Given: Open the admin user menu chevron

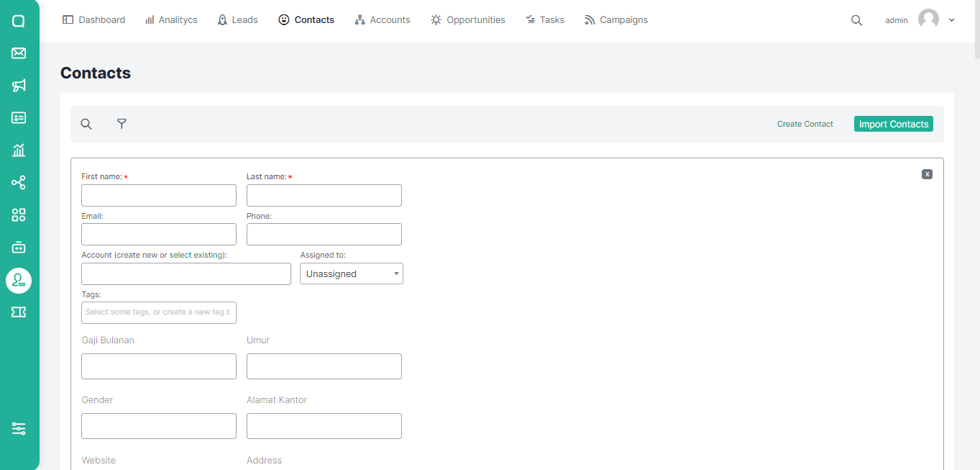Looking at the screenshot, I should [952, 20].
